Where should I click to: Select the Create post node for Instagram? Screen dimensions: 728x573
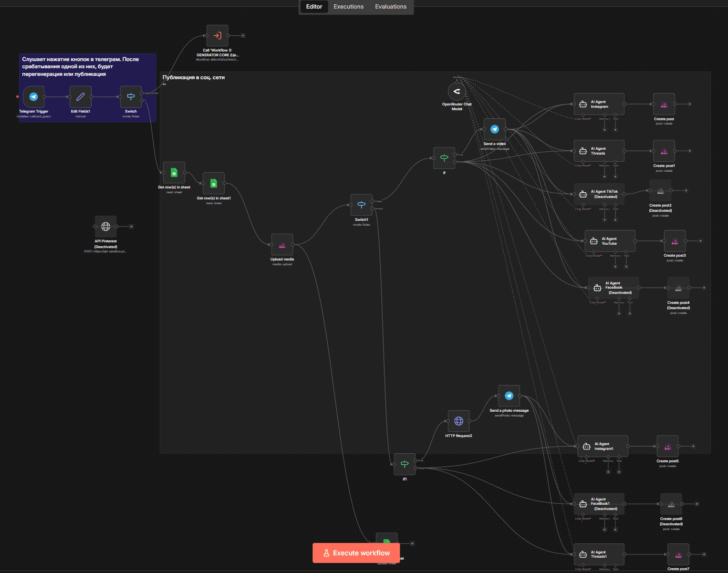point(664,104)
